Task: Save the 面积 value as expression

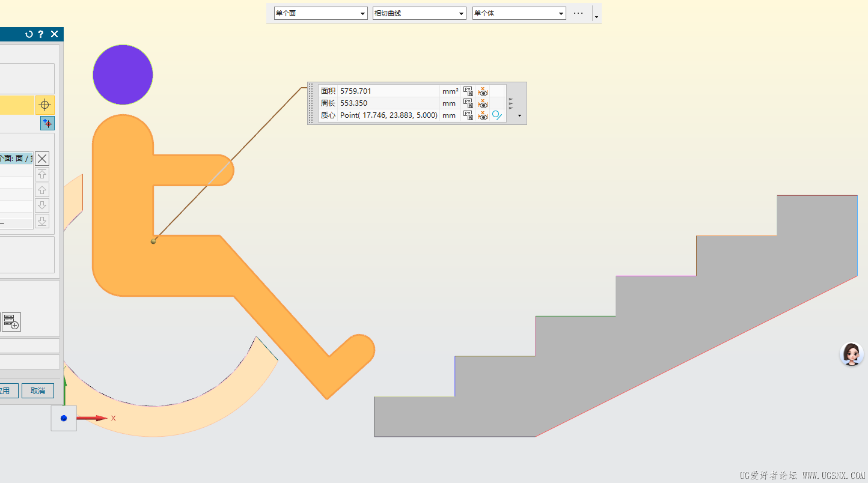Action: 468,91
